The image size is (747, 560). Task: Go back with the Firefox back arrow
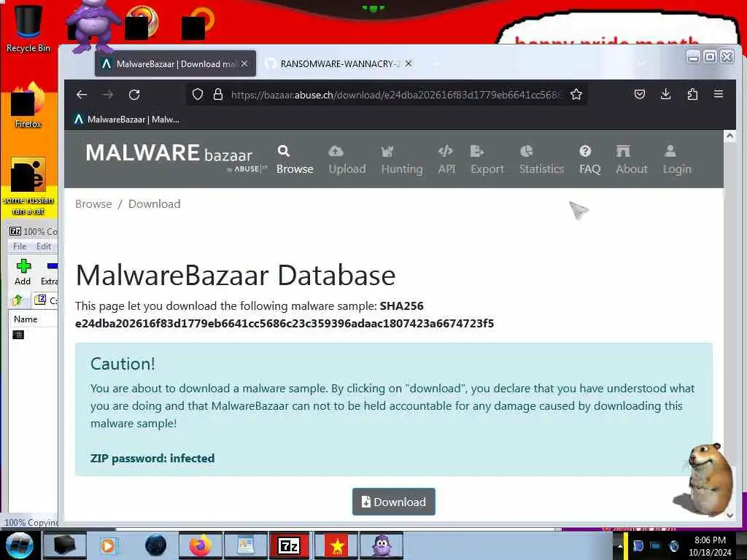click(82, 95)
